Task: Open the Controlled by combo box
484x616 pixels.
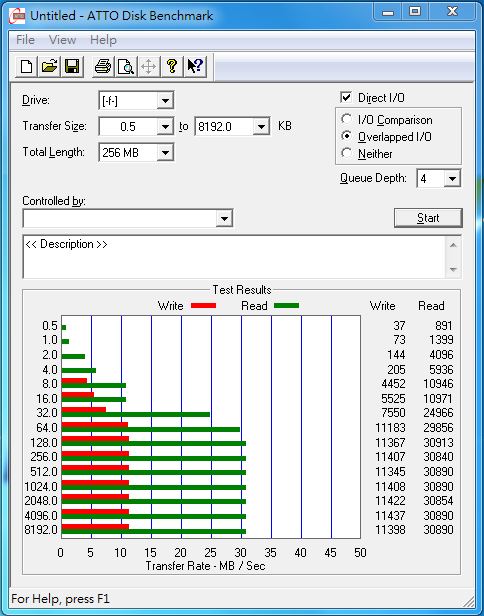Action: (128, 218)
